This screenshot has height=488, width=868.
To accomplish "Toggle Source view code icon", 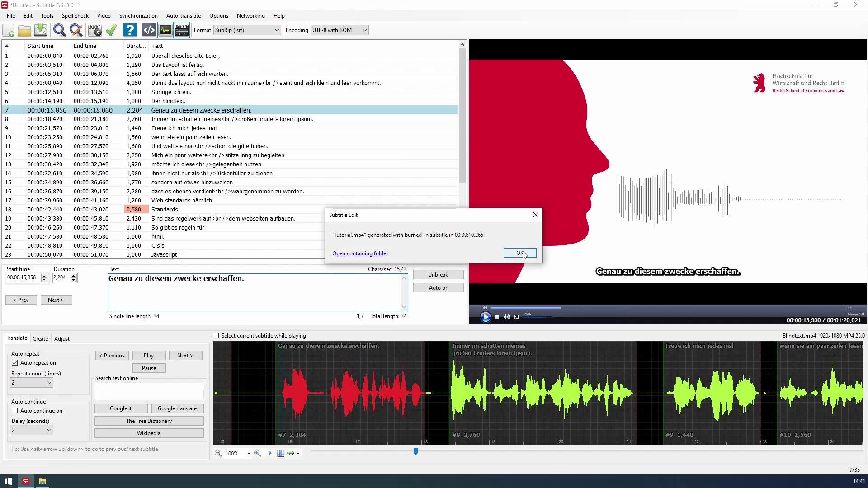I will click(x=149, y=30).
